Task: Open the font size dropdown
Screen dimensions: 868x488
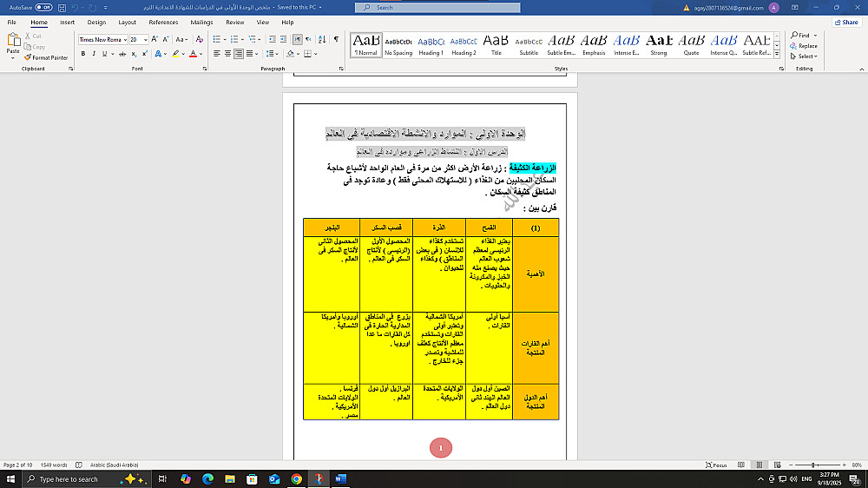Action: coord(146,40)
